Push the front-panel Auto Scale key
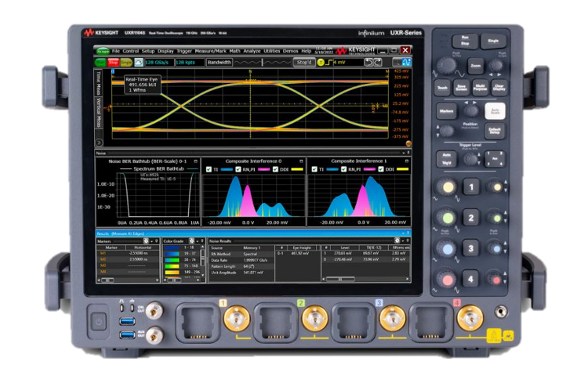Image resolution: width=588 pixels, height=376 pixels. (x=495, y=111)
